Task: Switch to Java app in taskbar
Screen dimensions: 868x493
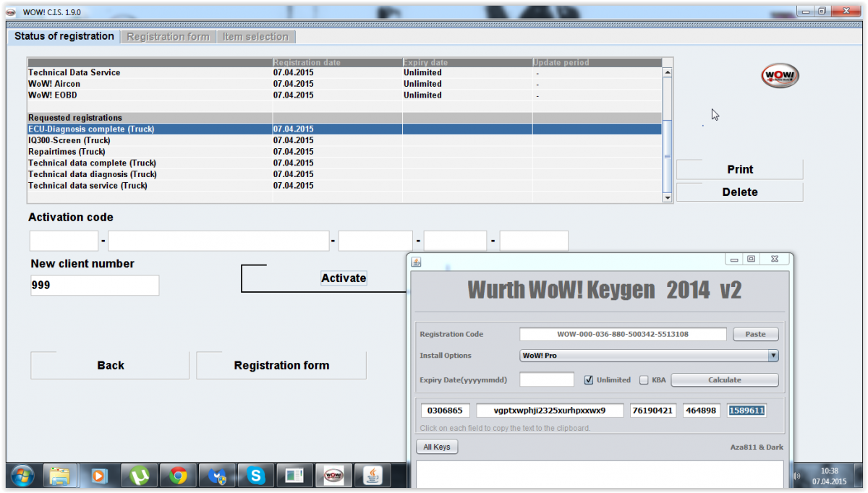Action: point(372,475)
